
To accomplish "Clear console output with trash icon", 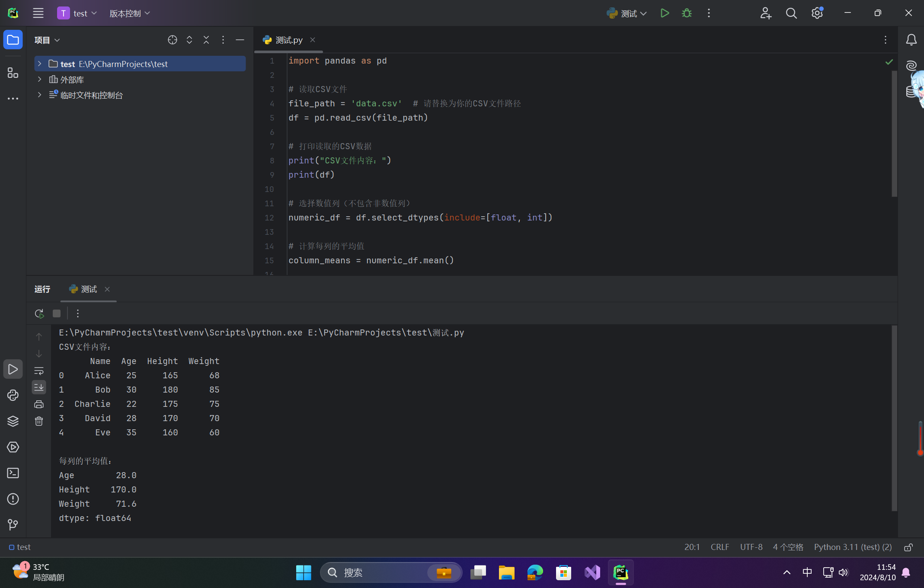I will pos(39,421).
